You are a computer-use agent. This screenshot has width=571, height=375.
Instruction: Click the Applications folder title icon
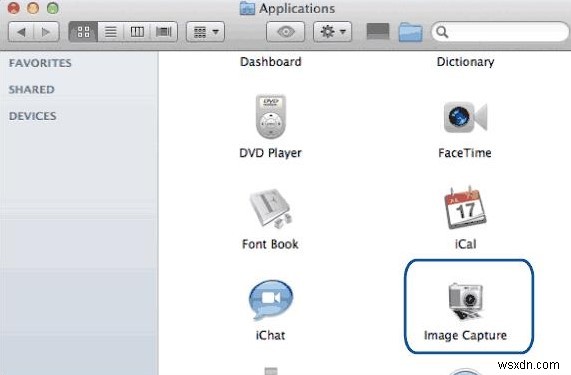(247, 8)
